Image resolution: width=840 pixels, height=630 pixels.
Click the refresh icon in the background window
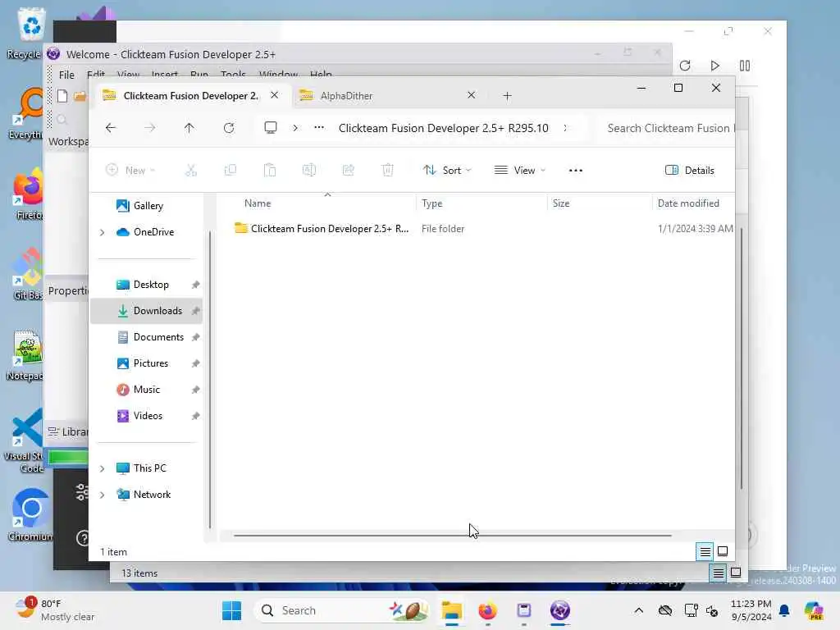tap(685, 66)
